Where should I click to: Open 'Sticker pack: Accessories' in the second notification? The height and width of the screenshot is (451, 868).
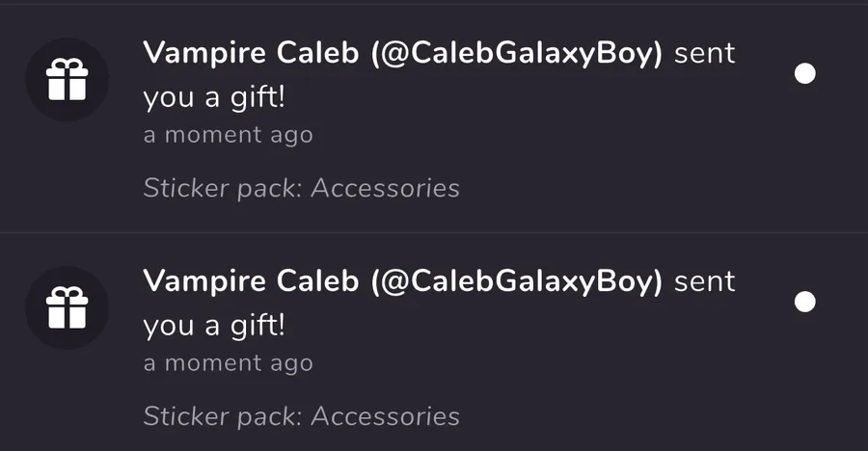pos(301,416)
